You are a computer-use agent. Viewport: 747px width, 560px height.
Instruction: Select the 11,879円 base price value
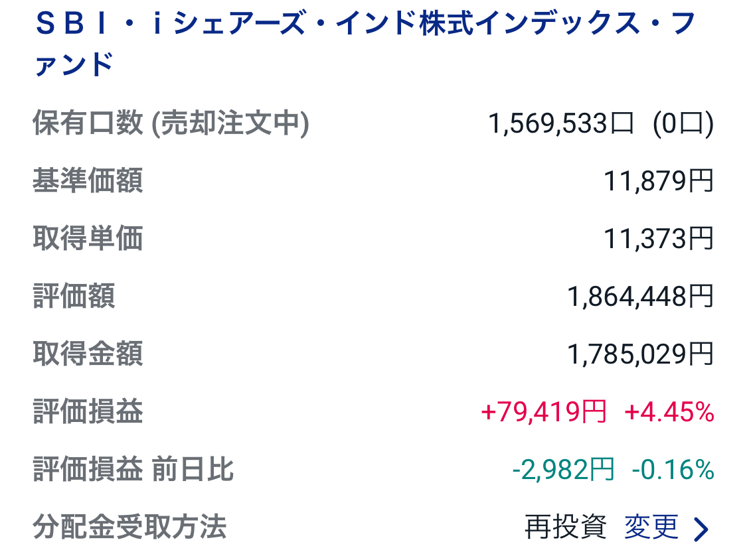point(658,180)
